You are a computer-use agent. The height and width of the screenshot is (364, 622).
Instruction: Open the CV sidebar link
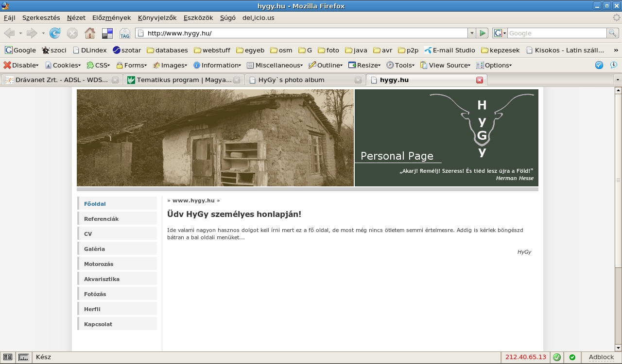pos(117,234)
